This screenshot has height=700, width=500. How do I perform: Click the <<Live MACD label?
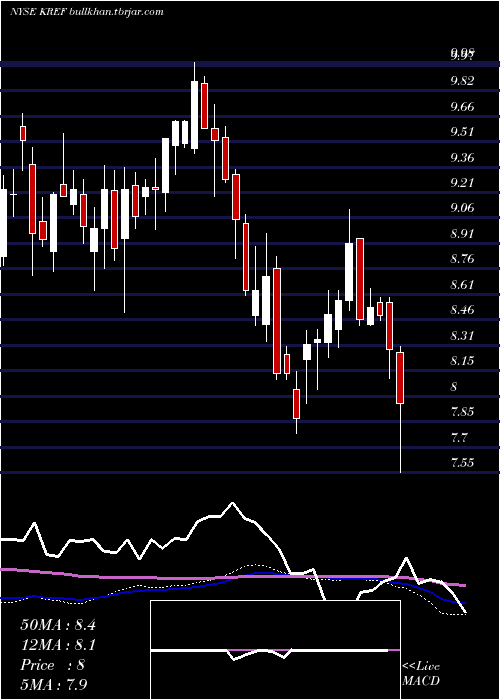pyautogui.click(x=421, y=673)
